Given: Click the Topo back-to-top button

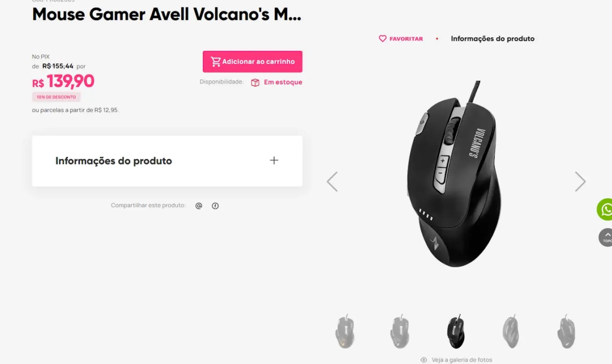Looking at the screenshot, I should (x=605, y=238).
